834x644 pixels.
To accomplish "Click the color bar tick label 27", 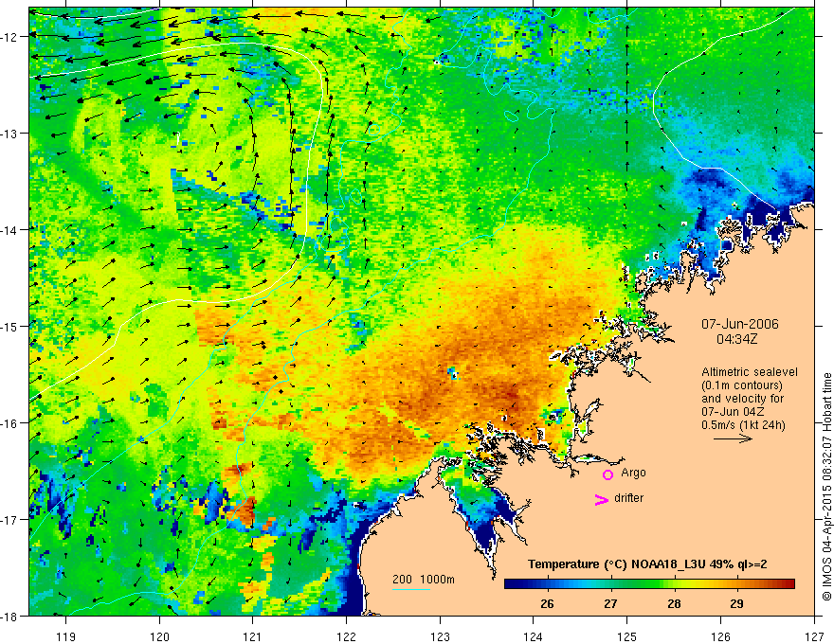I will click(x=610, y=603).
